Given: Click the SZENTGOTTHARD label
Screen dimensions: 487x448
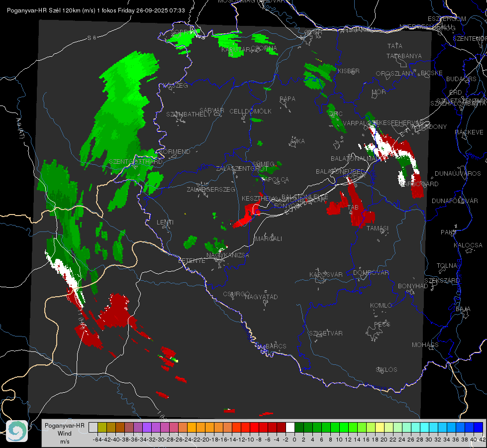Looking at the screenshot, I should click(136, 162).
